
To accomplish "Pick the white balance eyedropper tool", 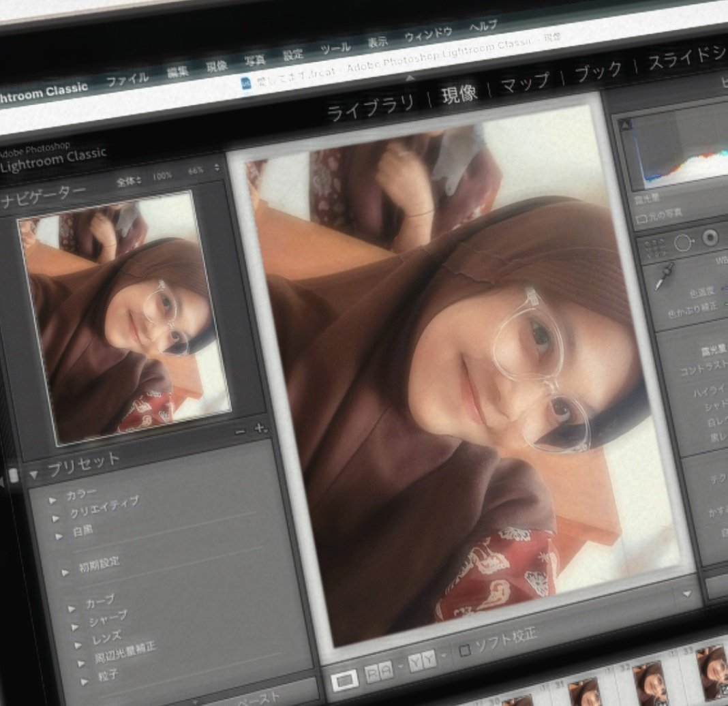I will pos(664,276).
